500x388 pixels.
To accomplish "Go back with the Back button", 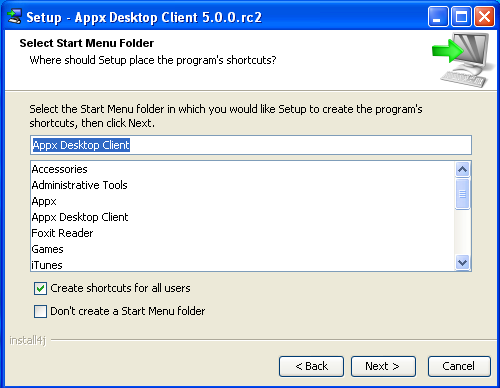I will 311,366.
